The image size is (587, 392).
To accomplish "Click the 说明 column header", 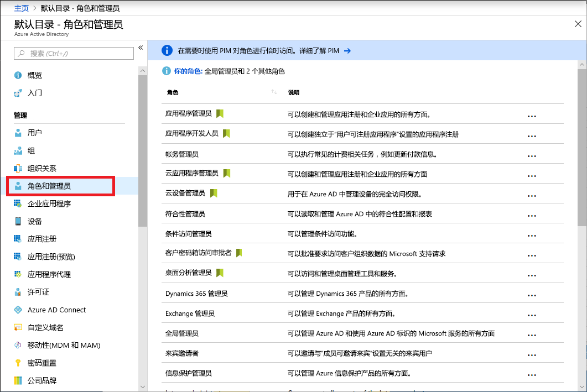I will (x=293, y=92).
